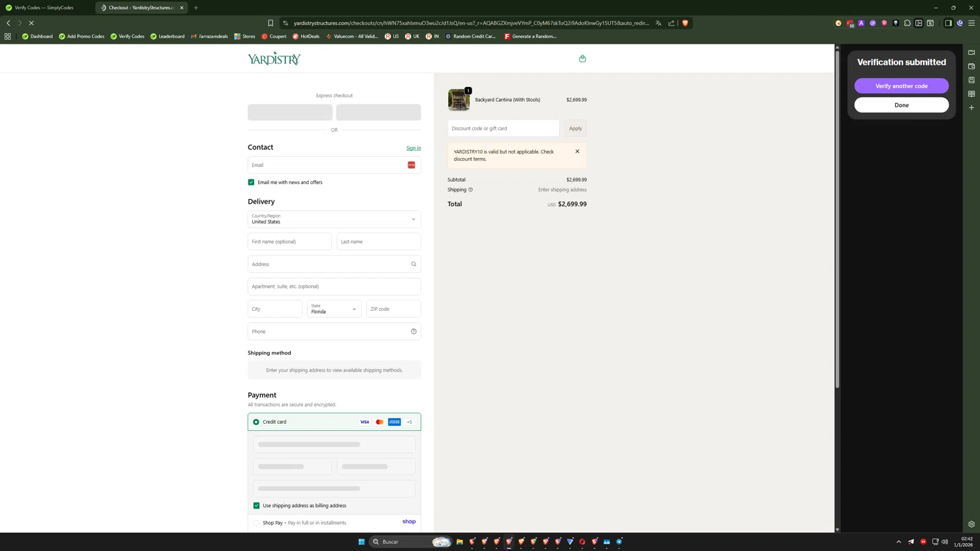Click Verify another code button

902,86
